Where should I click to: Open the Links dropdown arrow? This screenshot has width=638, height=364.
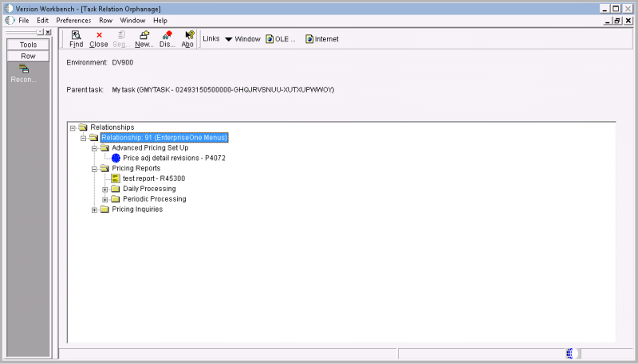(228, 39)
